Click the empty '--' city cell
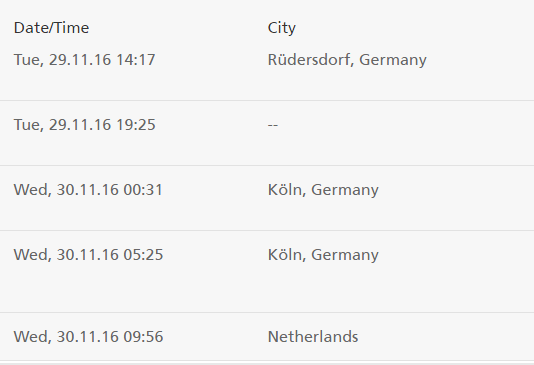 click(273, 125)
